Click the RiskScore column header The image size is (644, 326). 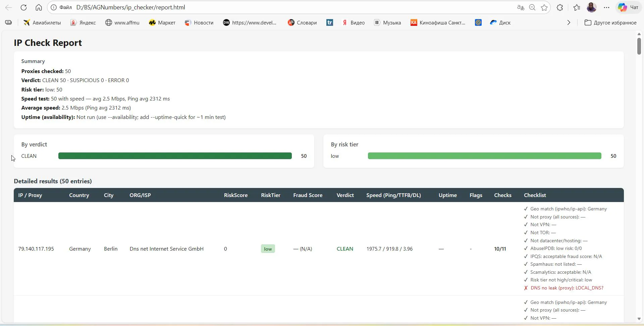pos(236,195)
